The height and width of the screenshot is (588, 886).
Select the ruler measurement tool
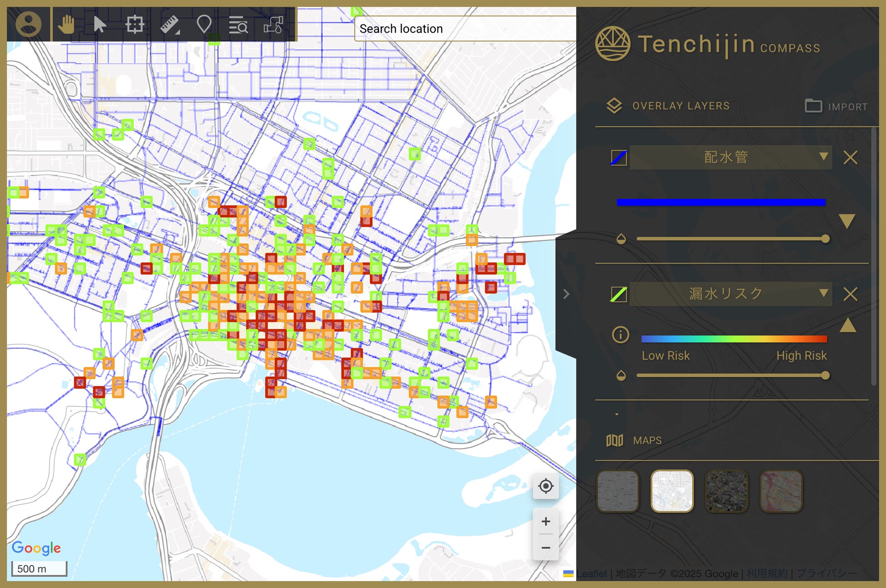coord(170,25)
